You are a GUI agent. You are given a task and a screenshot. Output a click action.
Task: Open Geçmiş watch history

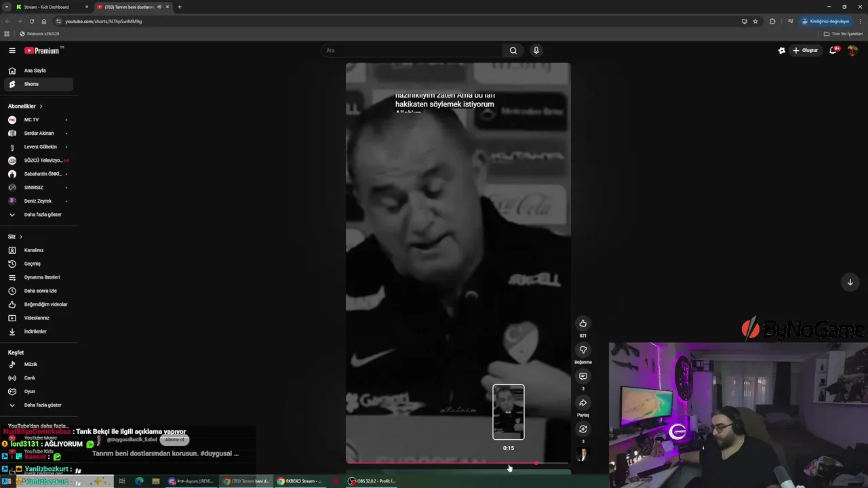pyautogui.click(x=39, y=264)
